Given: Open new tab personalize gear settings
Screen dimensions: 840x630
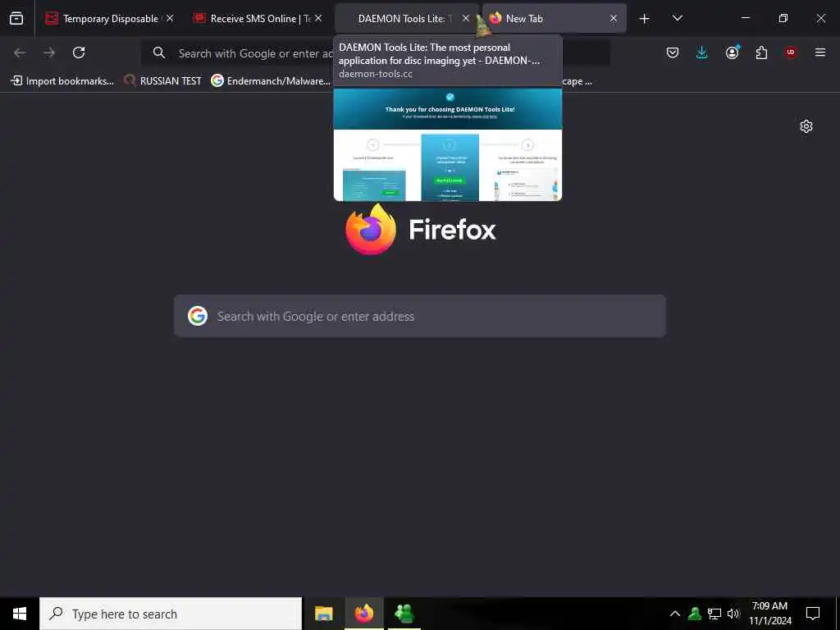Looking at the screenshot, I should (x=806, y=126).
